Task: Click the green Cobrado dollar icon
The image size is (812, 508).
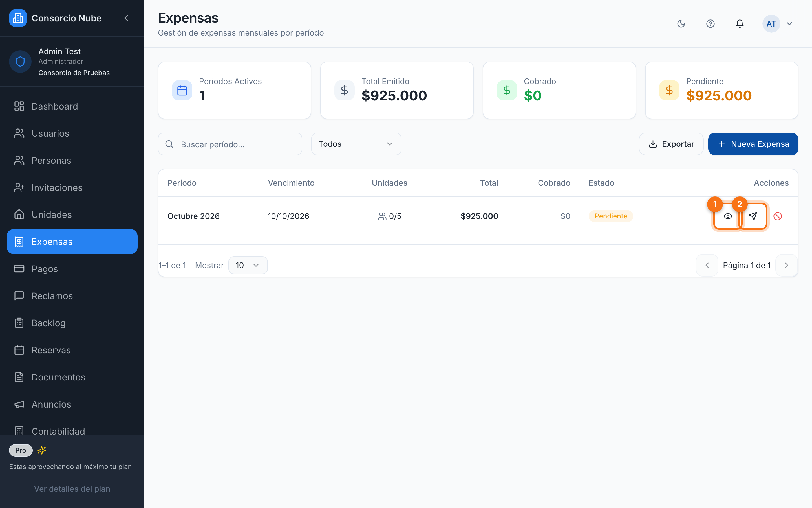Action: pyautogui.click(x=507, y=90)
